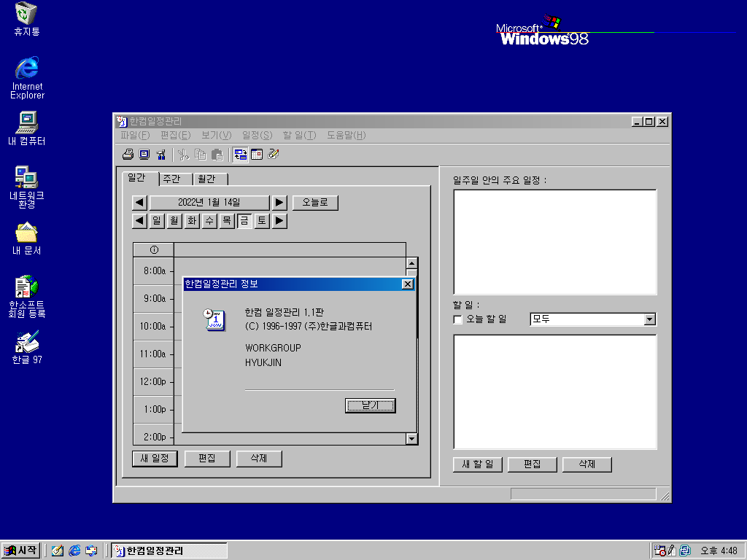Click the calendar icon in the about dialog
Viewport: 747px width, 560px height.
tap(214, 319)
